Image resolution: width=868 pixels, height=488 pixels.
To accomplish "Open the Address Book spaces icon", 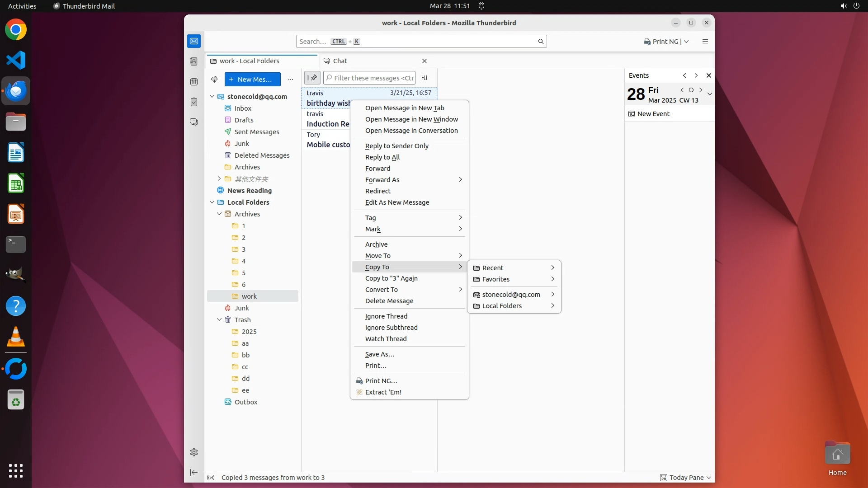I will (194, 61).
